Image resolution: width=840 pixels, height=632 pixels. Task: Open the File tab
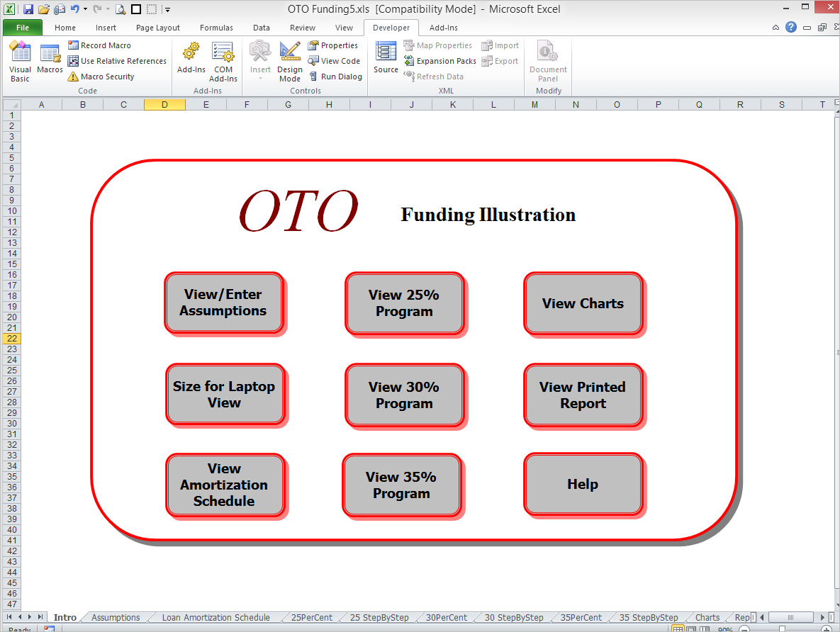coord(23,28)
